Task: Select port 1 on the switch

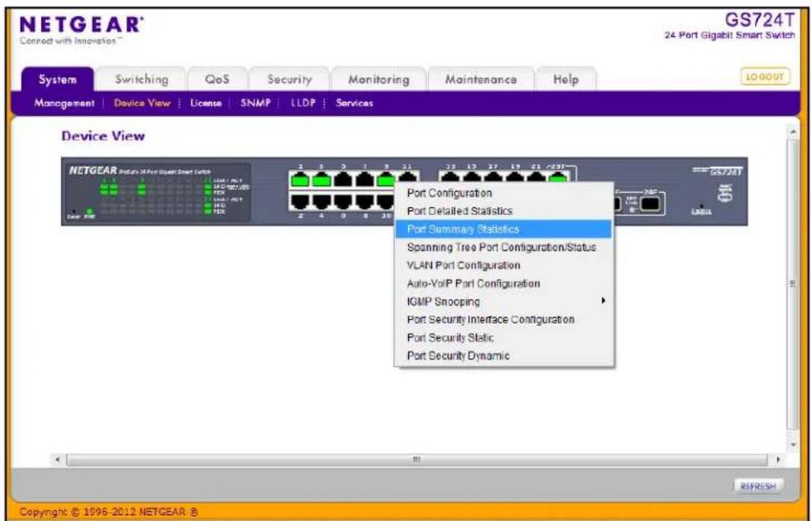Action: point(300,179)
